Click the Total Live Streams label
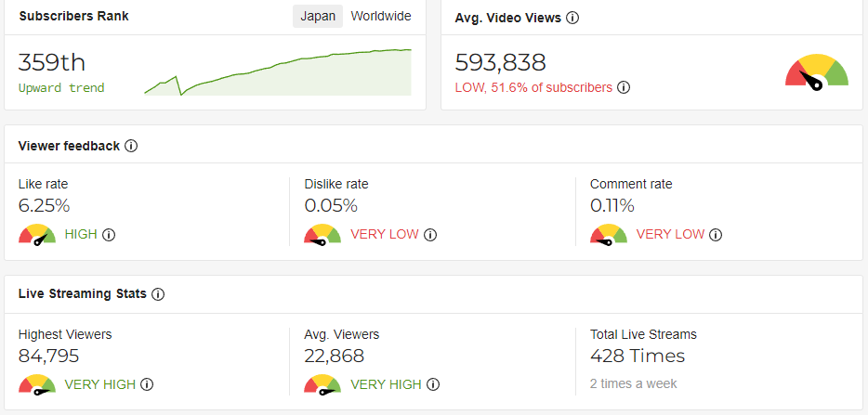This screenshot has height=415, width=868. (x=643, y=335)
